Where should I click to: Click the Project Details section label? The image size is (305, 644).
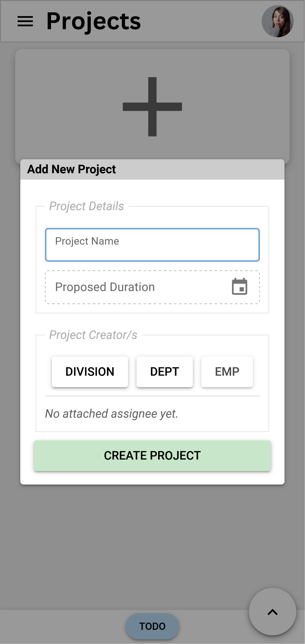[86, 206]
